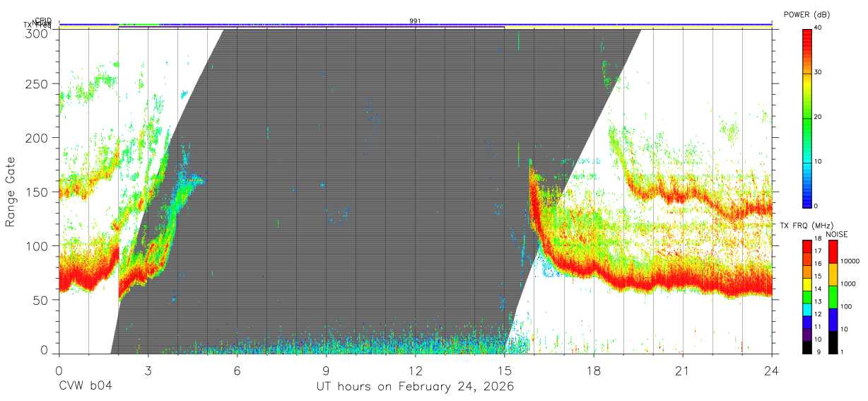Select the purple 10–11 MHz frequency swatch
Viewport: 868px width, 401px height.
[808, 335]
